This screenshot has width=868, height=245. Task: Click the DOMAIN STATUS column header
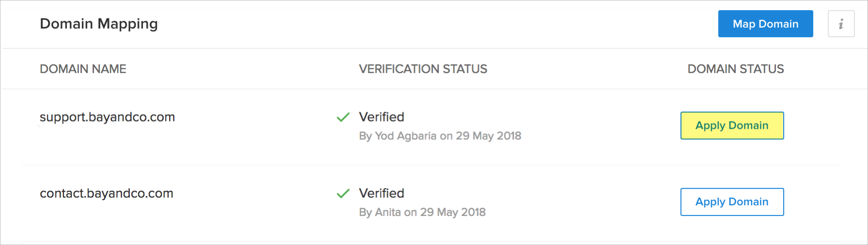(x=735, y=69)
